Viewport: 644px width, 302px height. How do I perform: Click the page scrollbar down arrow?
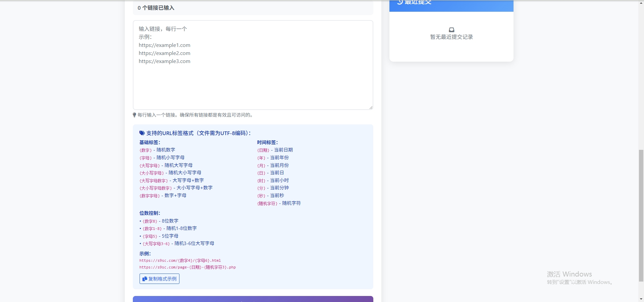641,299
